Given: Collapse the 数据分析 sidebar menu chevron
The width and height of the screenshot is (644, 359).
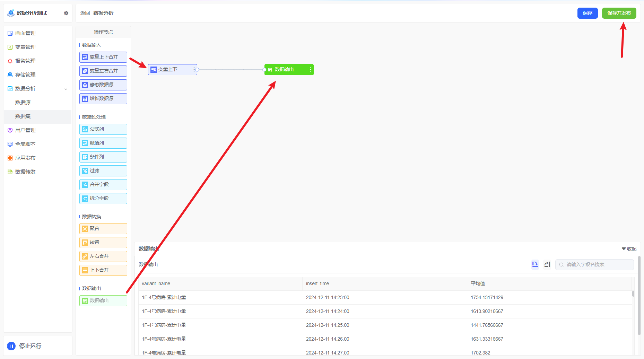Looking at the screenshot, I should 66,89.
